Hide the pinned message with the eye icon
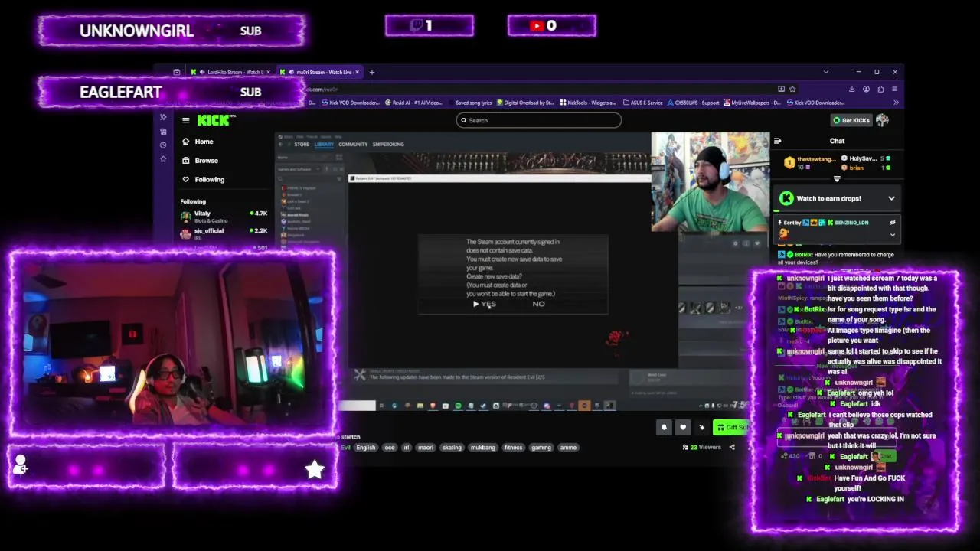The width and height of the screenshot is (980, 551). pyautogui.click(x=893, y=223)
